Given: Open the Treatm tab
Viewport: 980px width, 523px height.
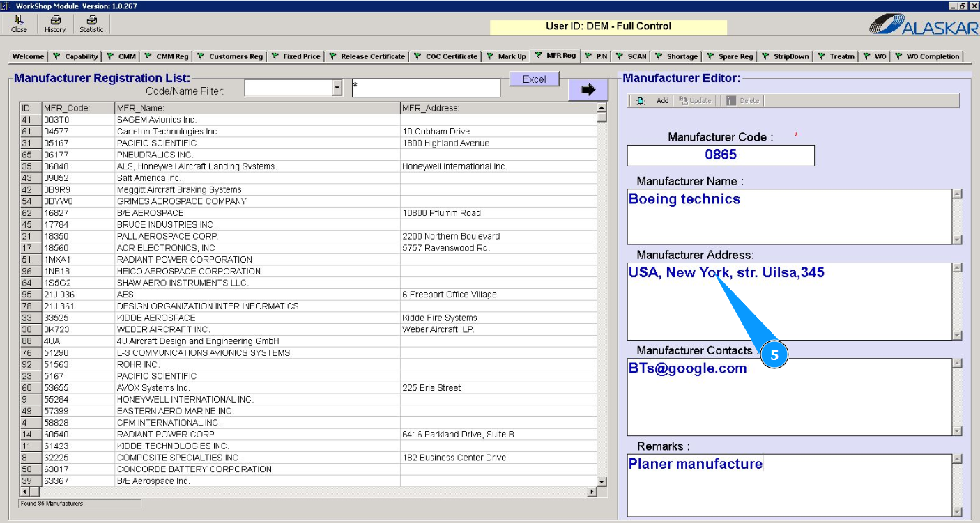Looking at the screenshot, I should [836, 56].
